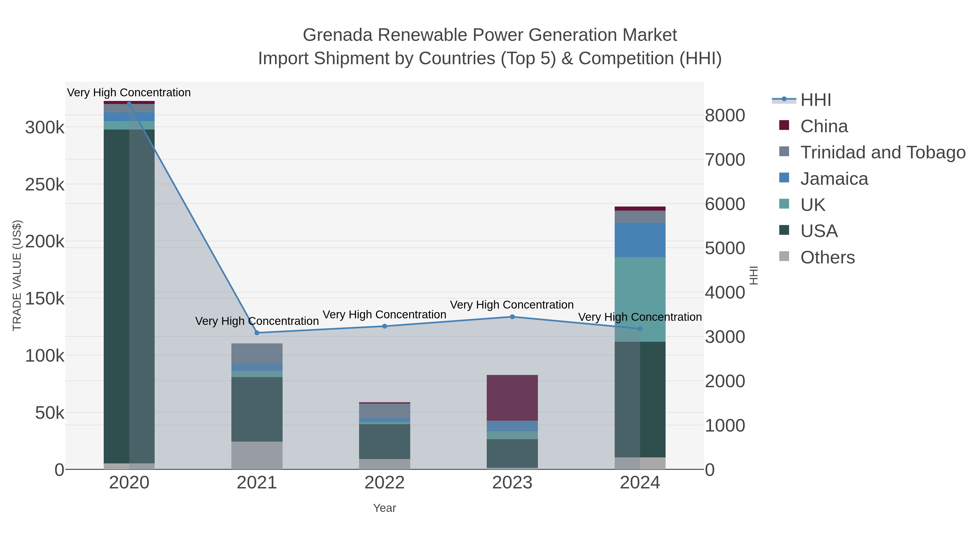Screen dimensions: 980x551
Task: Click the USA segment of 2024 bar
Action: coord(640,400)
